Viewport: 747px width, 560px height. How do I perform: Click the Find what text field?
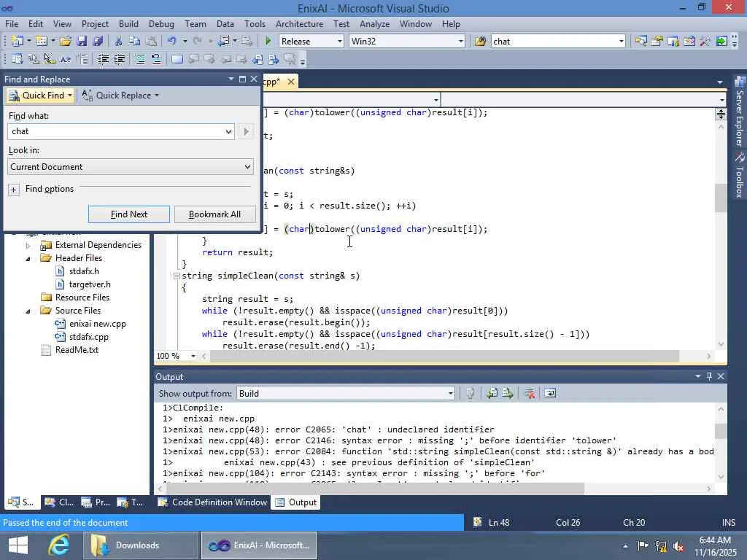coord(117,131)
